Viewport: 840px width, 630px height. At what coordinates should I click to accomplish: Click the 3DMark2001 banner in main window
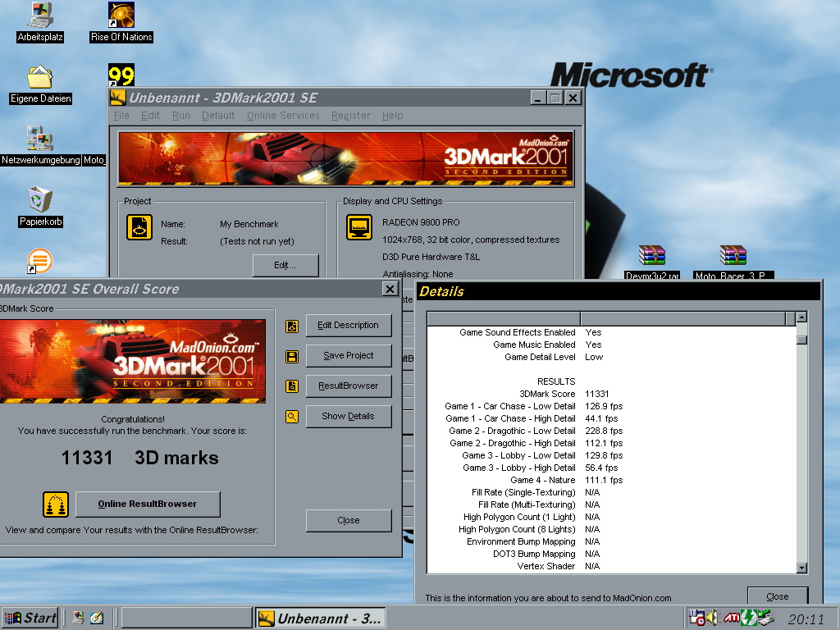(345, 159)
